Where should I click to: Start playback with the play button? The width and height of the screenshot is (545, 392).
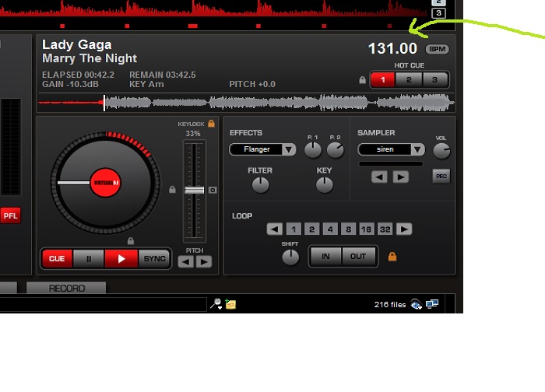[121, 259]
